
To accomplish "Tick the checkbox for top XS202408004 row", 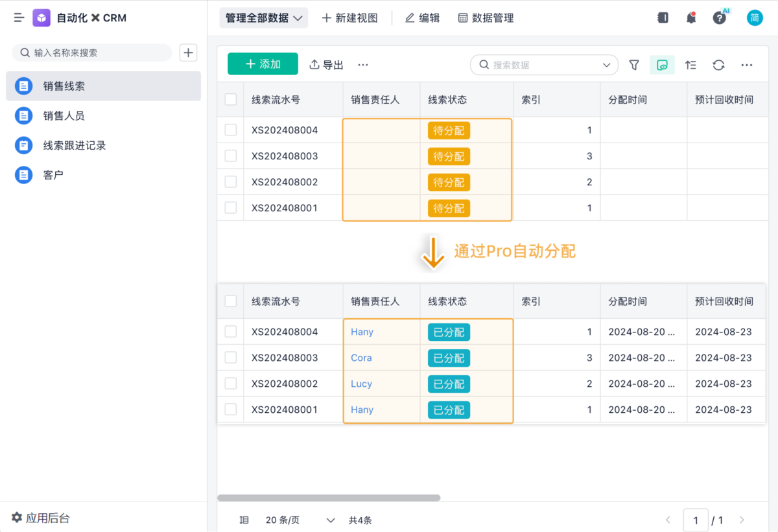I will point(231,130).
